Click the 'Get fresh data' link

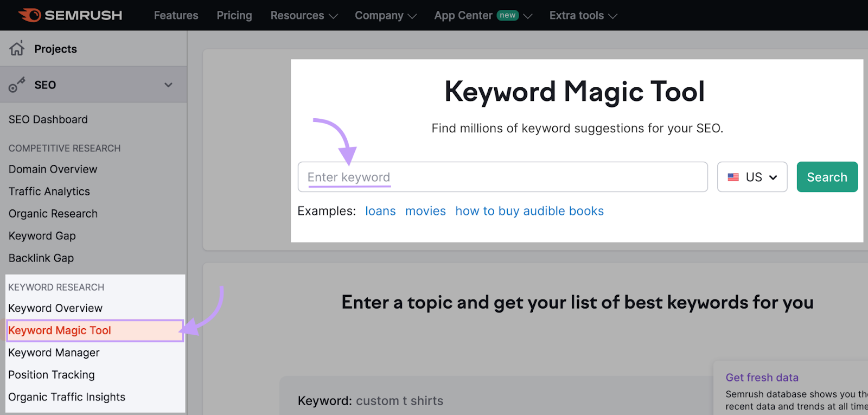click(762, 378)
